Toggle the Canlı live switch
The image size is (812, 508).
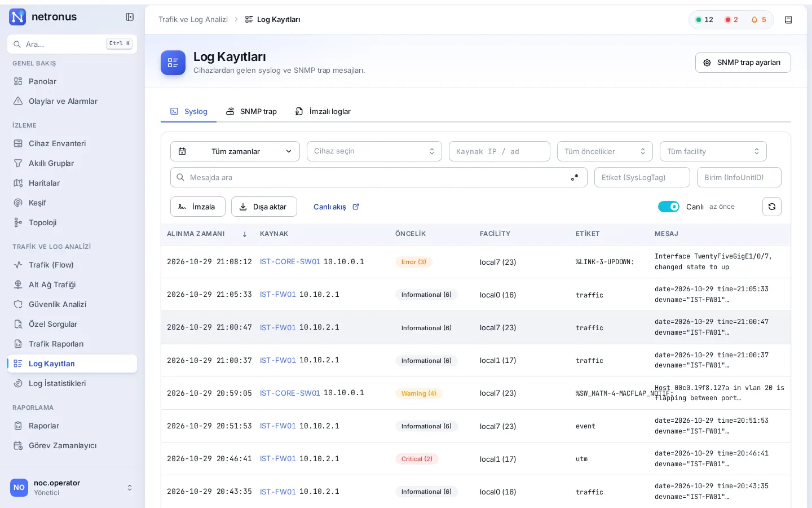point(669,207)
